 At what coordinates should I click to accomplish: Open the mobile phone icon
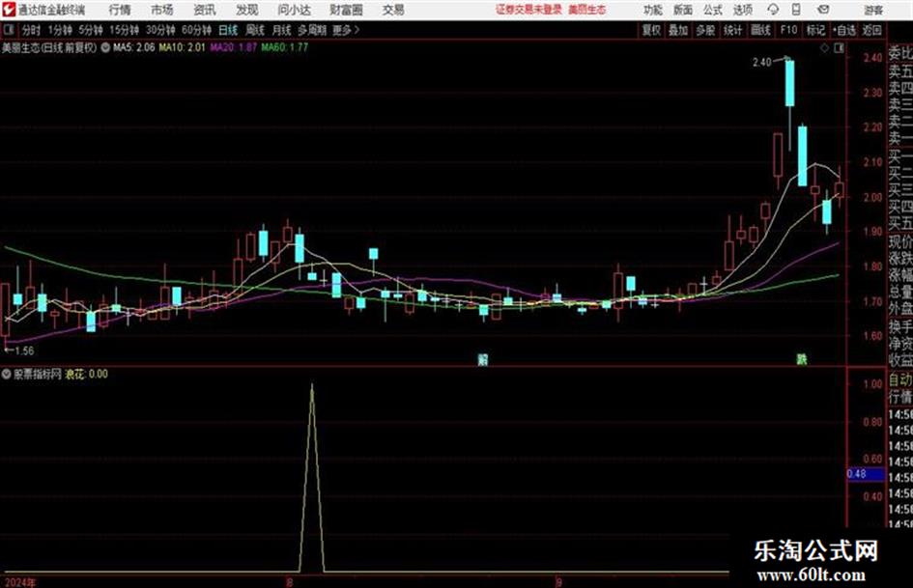pos(796,10)
